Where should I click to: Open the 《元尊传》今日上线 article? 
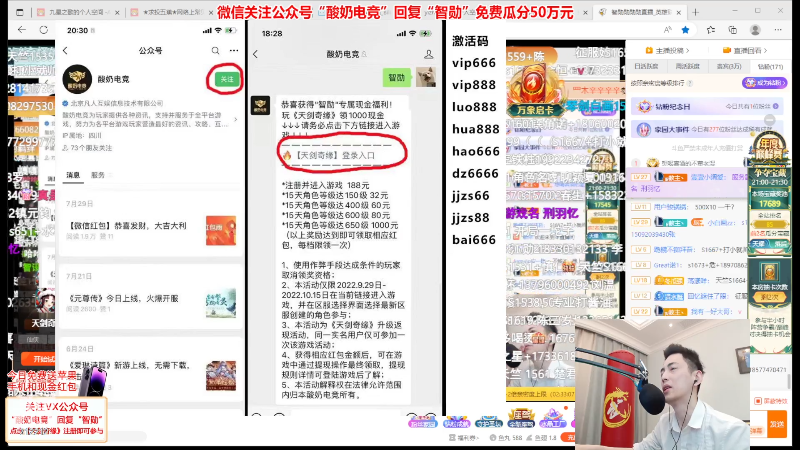coord(151,303)
